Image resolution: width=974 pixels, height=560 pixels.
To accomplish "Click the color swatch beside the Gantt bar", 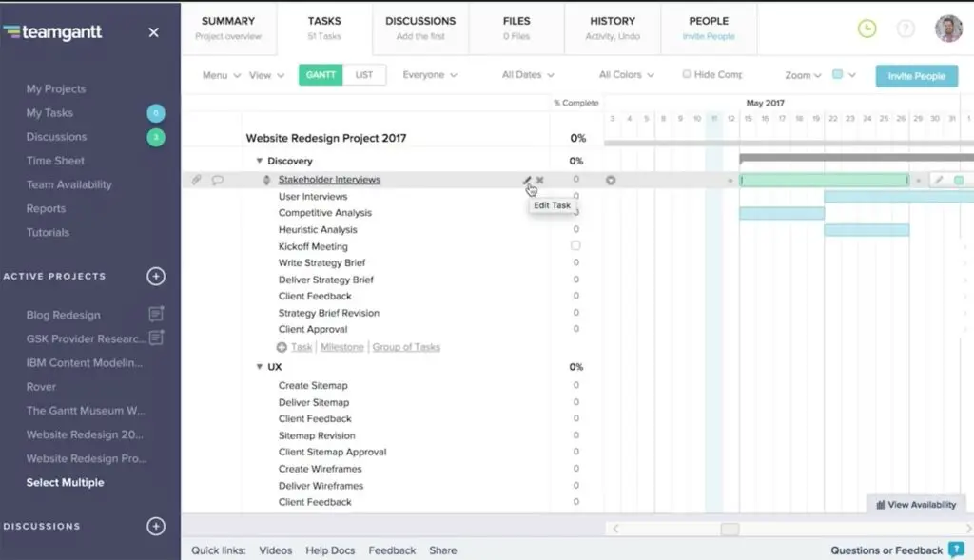I will (x=959, y=180).
